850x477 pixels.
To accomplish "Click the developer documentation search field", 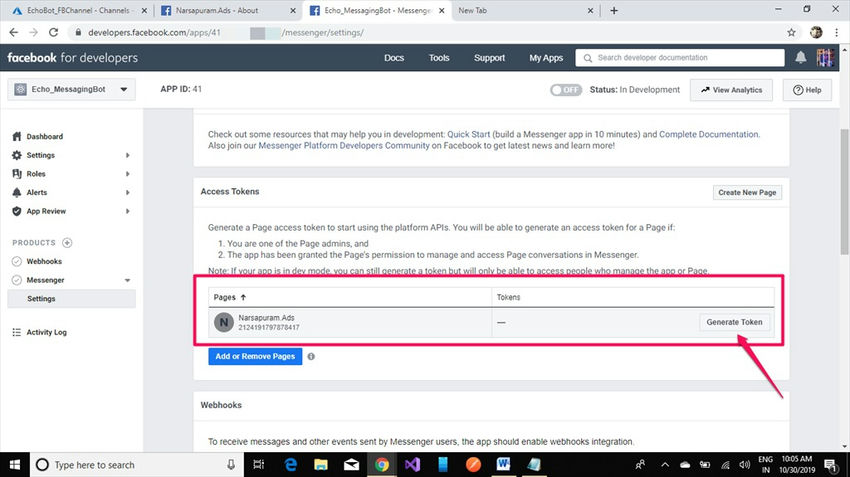I will pos(680,57).
